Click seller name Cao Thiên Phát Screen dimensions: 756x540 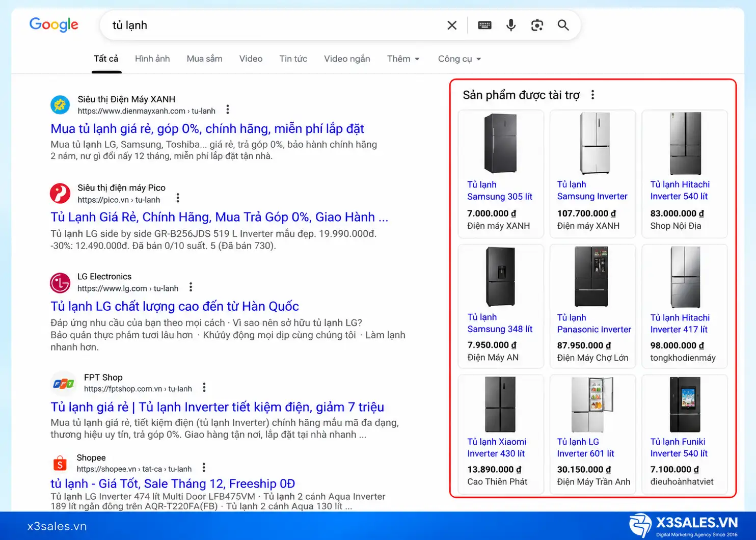tap(497, 481)
